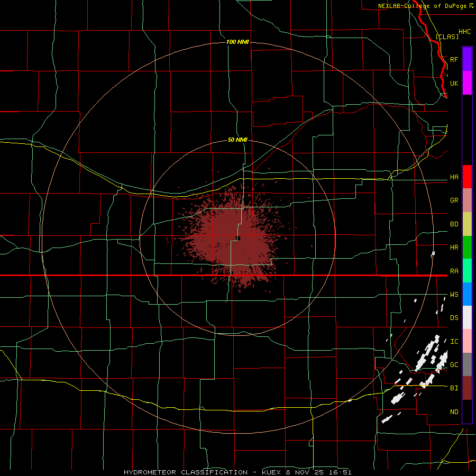The height and width of the screenshot is (476, 476).
Task: Click the IC legend label
Action: 454,342
